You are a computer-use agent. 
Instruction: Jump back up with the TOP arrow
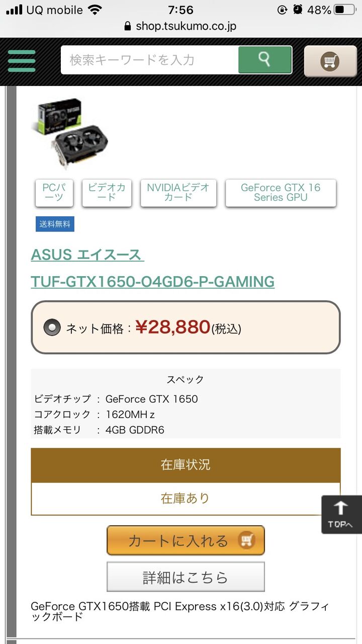[341, 515]
